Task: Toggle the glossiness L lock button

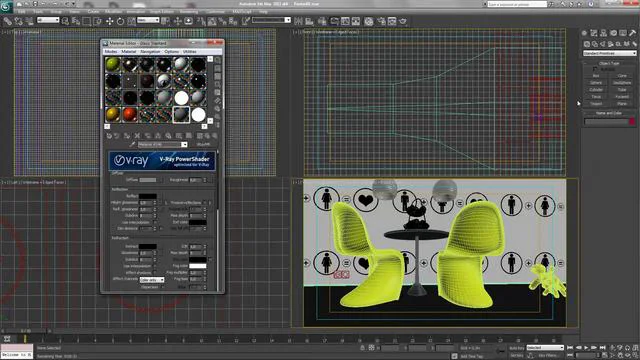Action: 166,202
